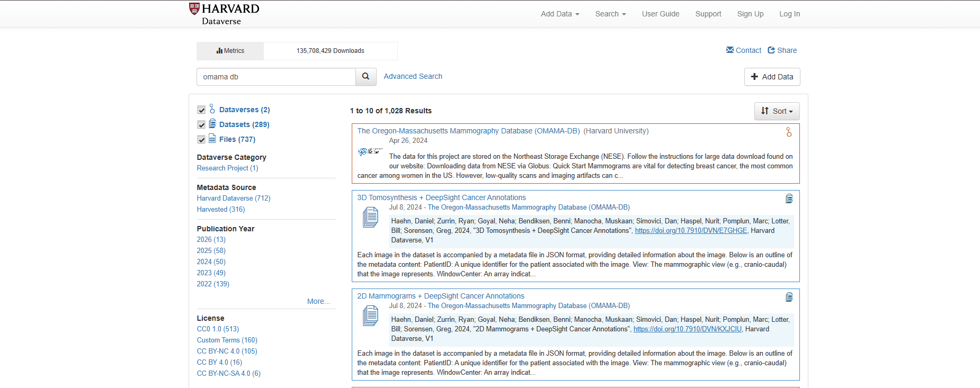
Task: Click the Files facet icon
Action: click(x=212, y=138)
